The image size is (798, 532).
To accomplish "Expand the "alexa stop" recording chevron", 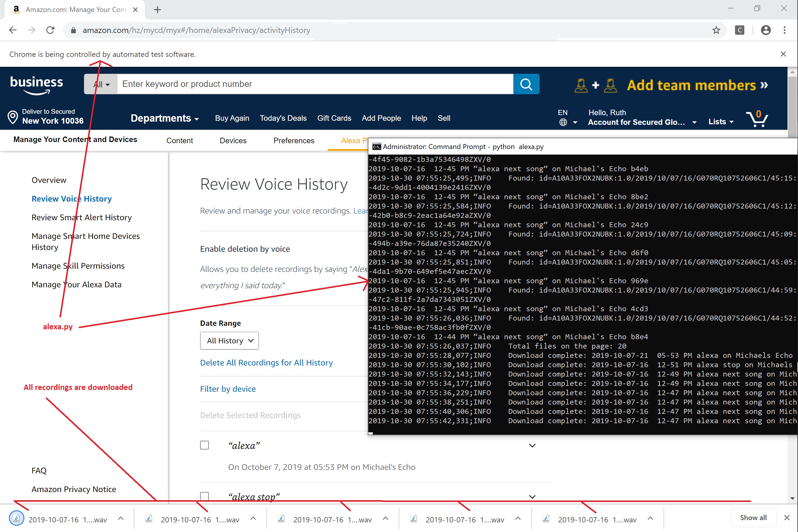I will click(x=532, y=496).
